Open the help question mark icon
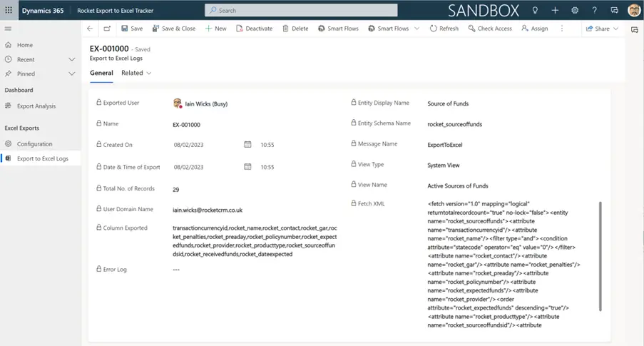Viewport: 644px width, 346px height. click(594, 10)
